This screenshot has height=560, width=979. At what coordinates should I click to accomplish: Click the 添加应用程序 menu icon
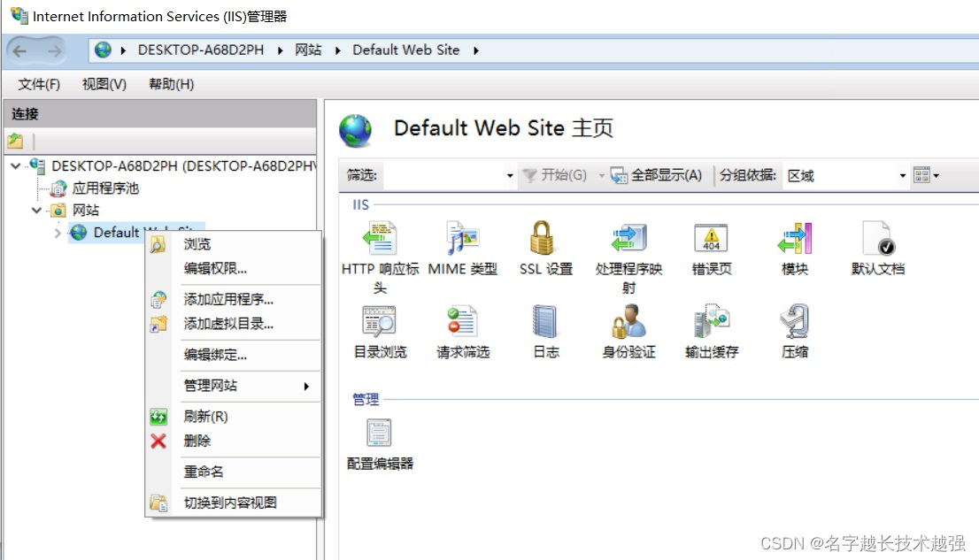click(x=158, y=300)
